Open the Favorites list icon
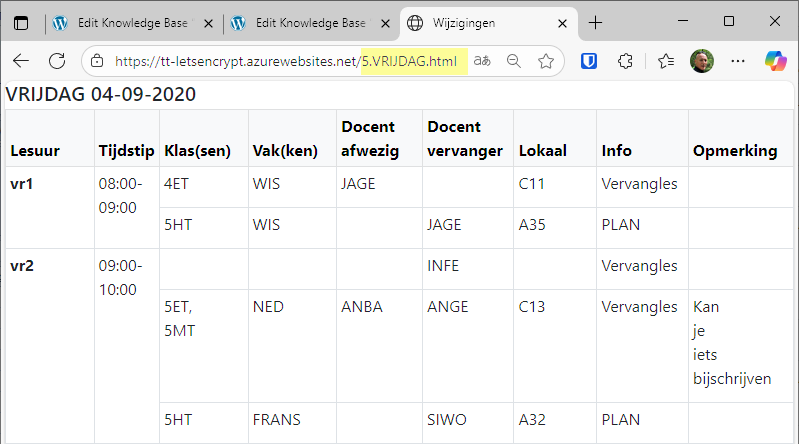The image size is (799, 444). (665, 61)
